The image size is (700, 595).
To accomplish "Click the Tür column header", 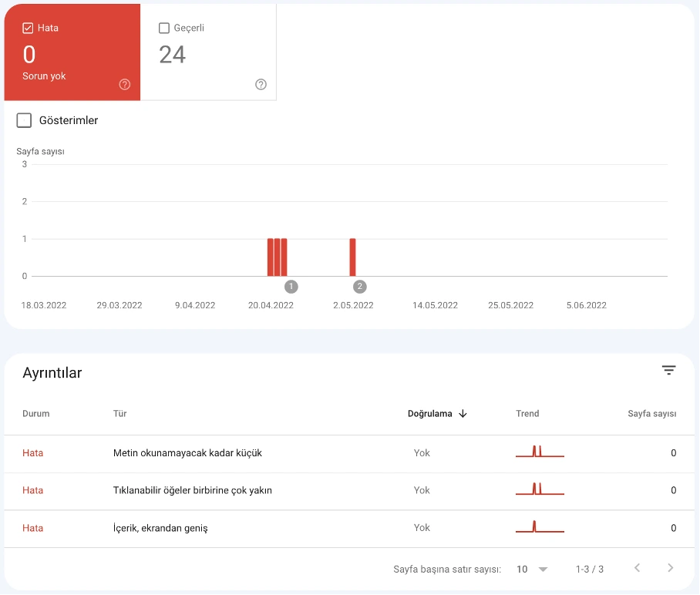I will [119, 414].
